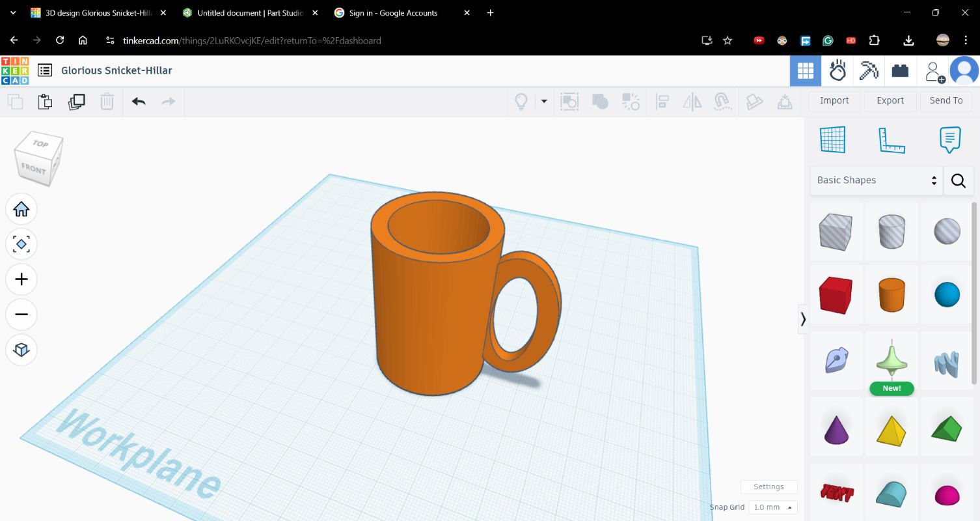Screen dimensions: 980x521
Task: Click the Export button
Action: coord(890,101)
